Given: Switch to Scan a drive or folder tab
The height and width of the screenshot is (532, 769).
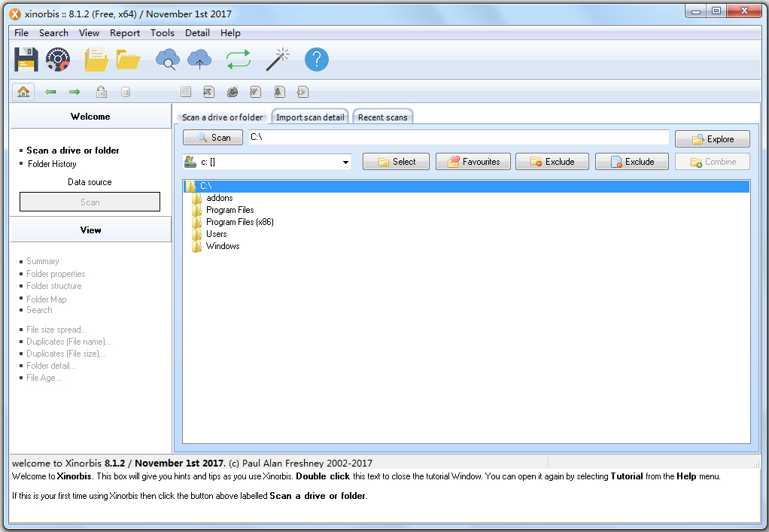Looking at the screenshot, I should 222,117.
